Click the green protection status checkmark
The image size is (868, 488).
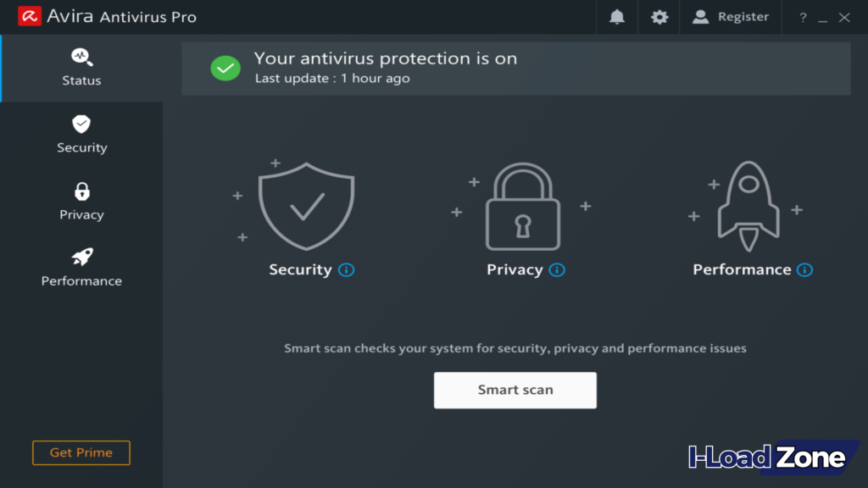pyautogui.click(x=225, y=68)
